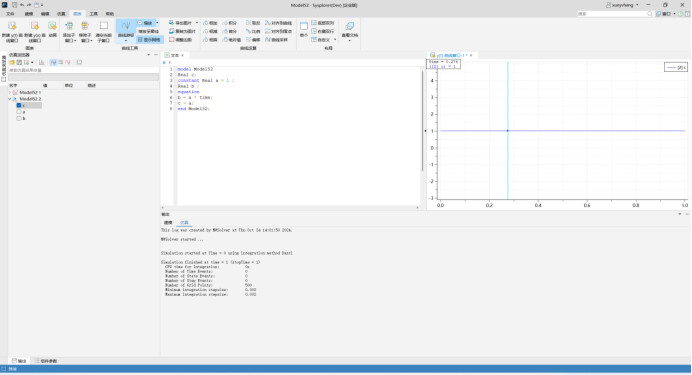Open the curve cursor dropdown arrow
Viewport: 692px width, 375px height.
pyautogui.click(x=126, y=41)
